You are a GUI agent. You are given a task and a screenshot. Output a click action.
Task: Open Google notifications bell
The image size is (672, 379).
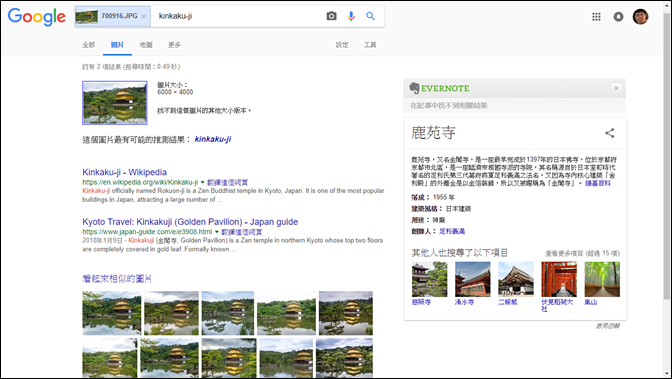[x=618, y=17]
